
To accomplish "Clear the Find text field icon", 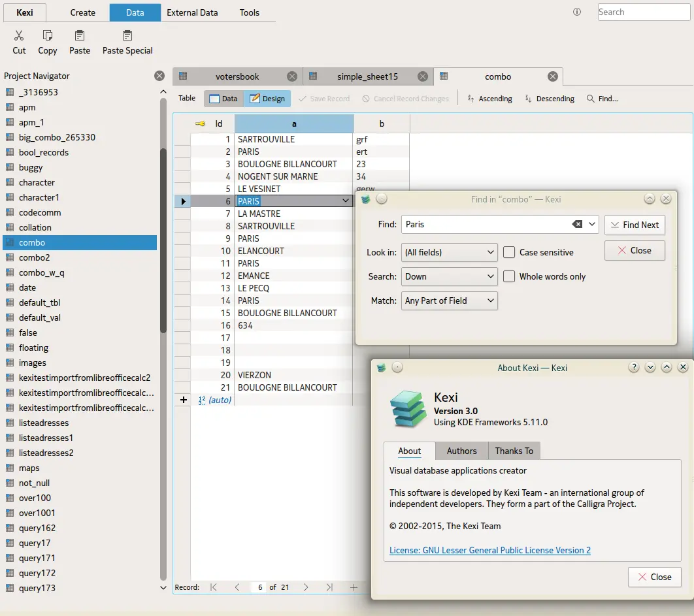I will (577, 224).
